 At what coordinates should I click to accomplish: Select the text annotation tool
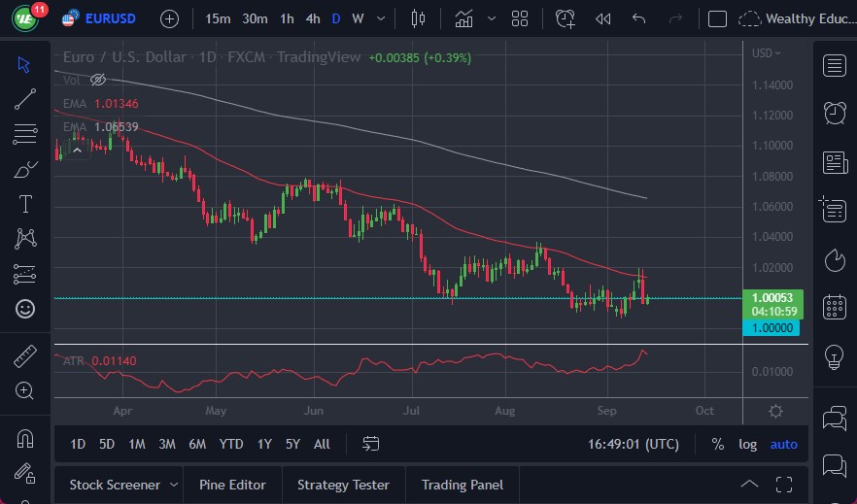[x=25, y=204]
